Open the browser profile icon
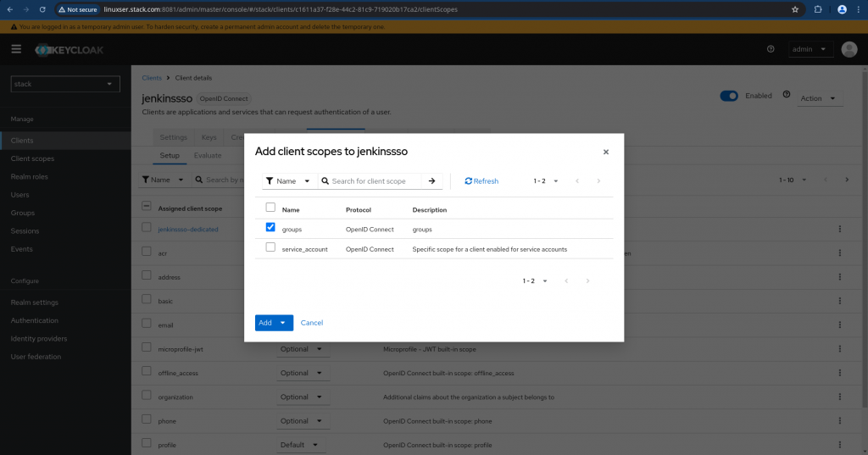Screen dimensions: 868x455 pos(842,9)
